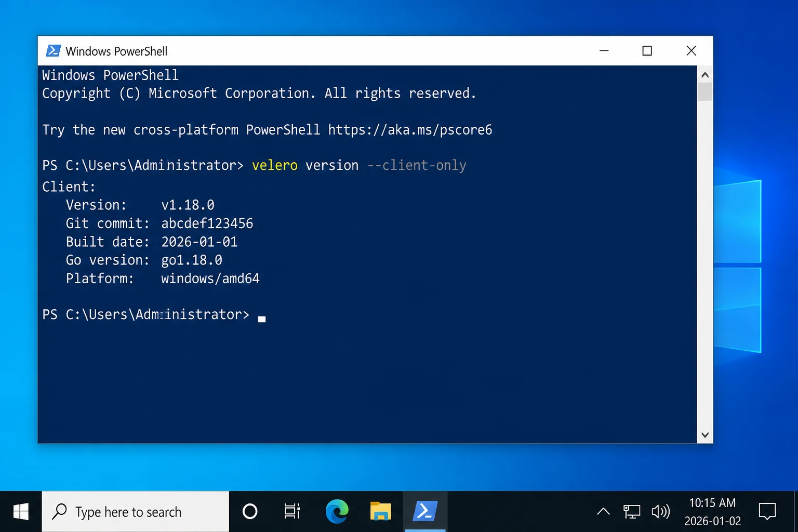The image size is (798, 532).
Task: Click the --client-only flag text
Action: click(x=417, y=165)
